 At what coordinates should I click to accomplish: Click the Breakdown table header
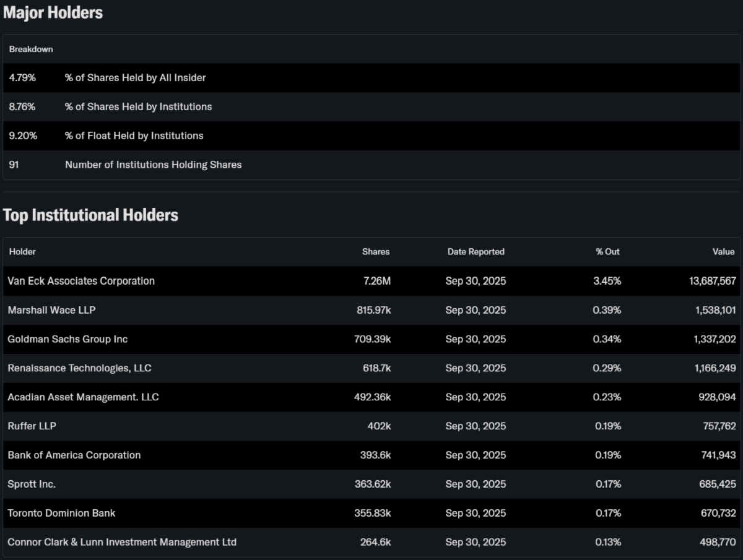[x=31, y=49]
